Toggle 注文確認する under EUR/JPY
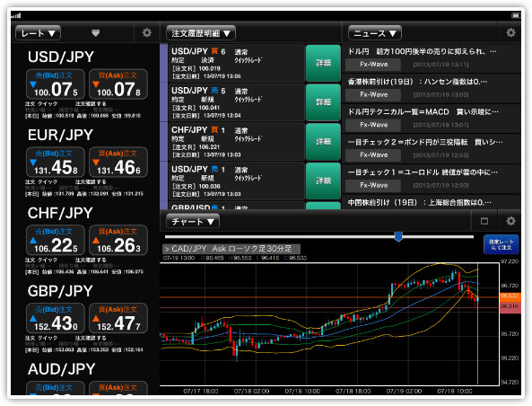This screenshot has height=406, width=532. point(91,182)
